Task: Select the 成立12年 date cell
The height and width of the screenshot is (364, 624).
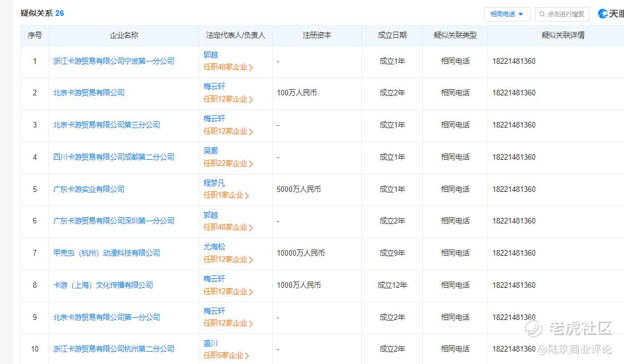Action: point(392,285)
